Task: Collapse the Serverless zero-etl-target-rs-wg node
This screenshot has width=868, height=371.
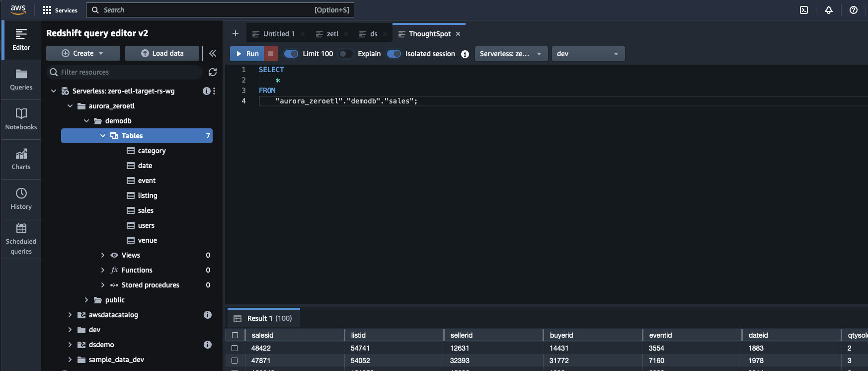Action: (x=54, y=91)
